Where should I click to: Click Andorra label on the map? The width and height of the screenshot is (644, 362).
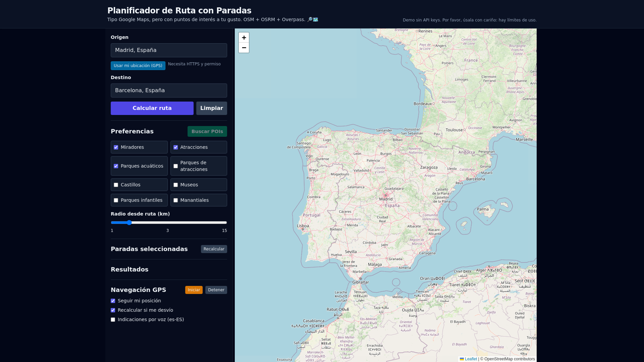tap(467, 152)
